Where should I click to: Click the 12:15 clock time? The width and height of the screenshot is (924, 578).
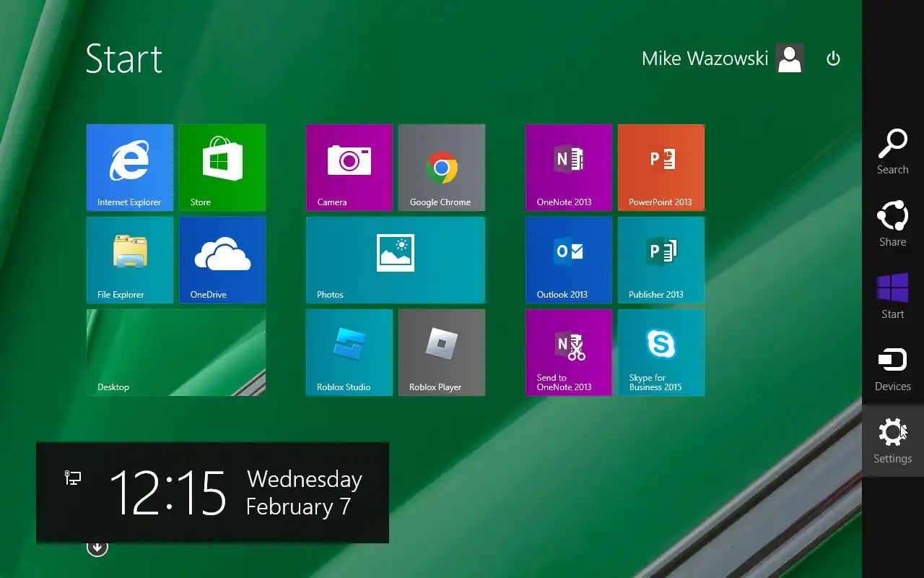click(168, 493)
